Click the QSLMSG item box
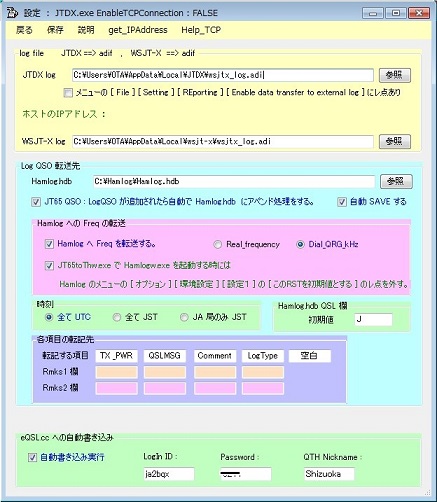The height and width of the screenshot is (502, 437). pyautogui.click(x=165, y=356)
